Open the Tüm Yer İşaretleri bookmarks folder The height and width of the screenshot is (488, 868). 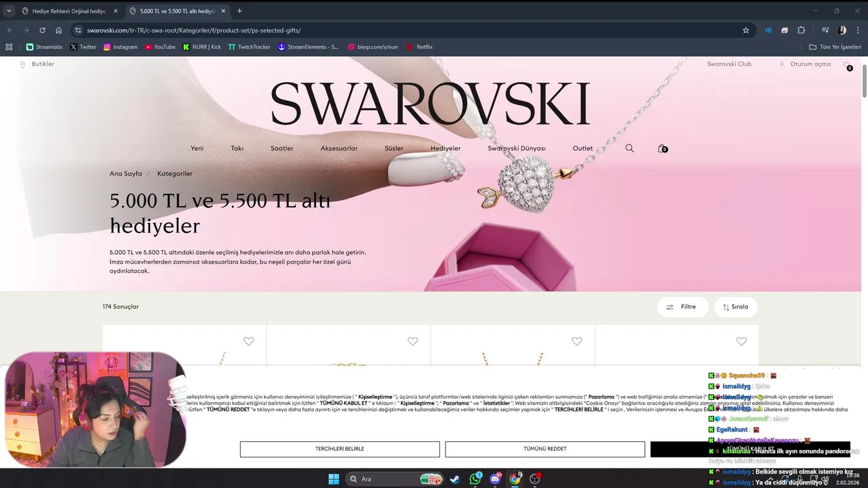[835, 47]
